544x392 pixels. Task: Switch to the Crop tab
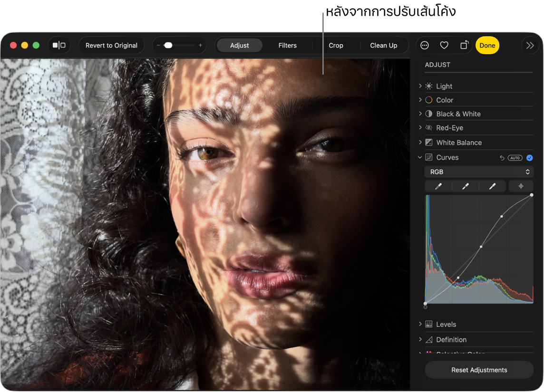pos(336,46)
